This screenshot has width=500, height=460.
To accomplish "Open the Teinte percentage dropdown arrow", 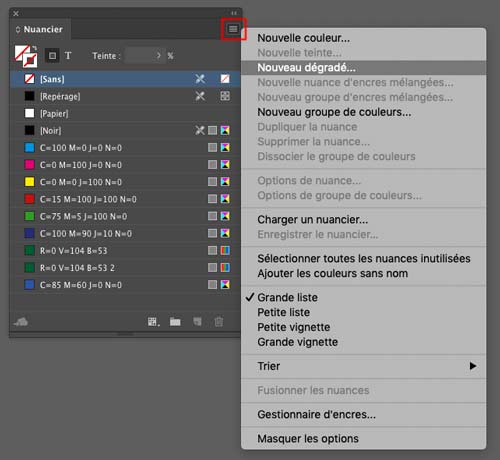I will pyautogui.click(x=159, y=56).
